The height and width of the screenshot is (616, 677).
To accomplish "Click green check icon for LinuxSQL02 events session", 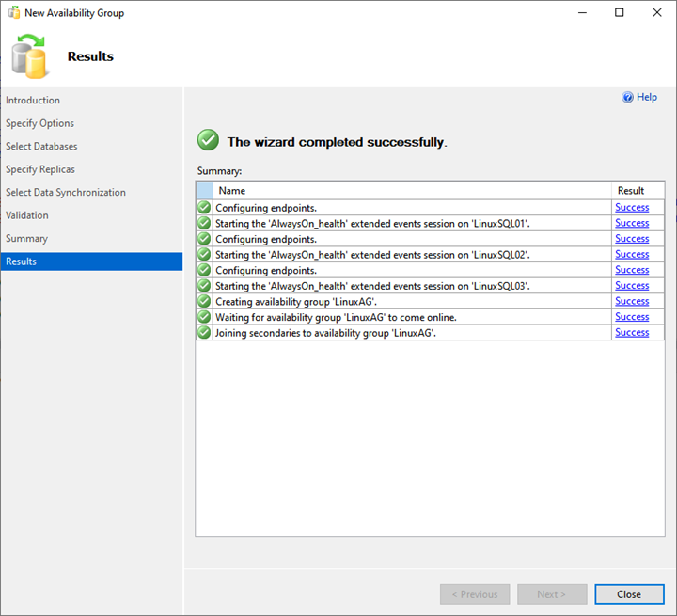I will tap(204, 255).
